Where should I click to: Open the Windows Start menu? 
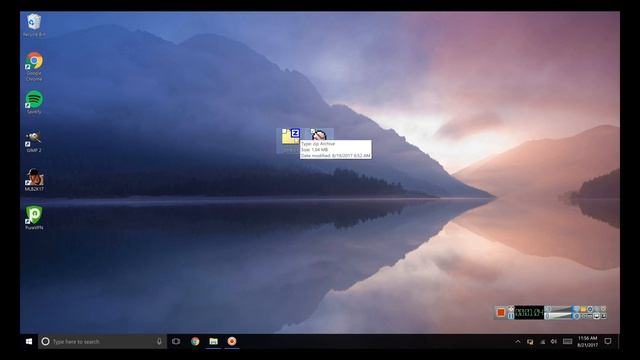click(x=29, y=341)
